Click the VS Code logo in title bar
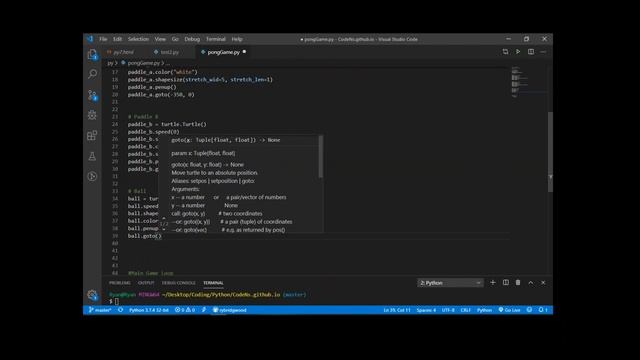This screenshot has width=640, height=360. click(90, 39)
